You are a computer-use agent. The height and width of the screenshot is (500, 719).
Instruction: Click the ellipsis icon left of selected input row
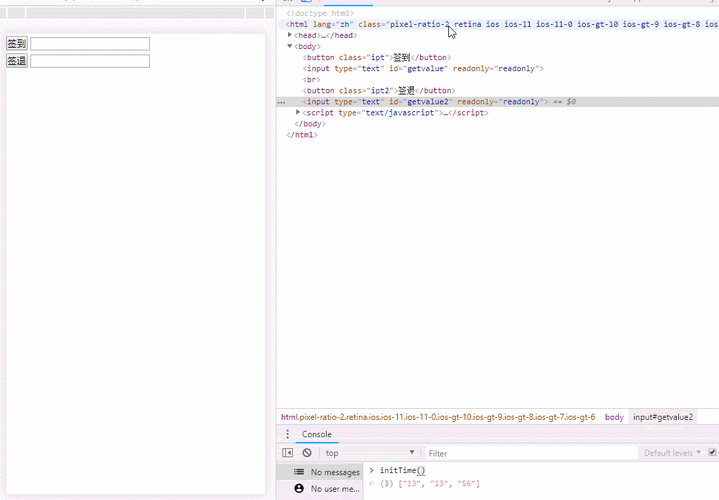282,102
